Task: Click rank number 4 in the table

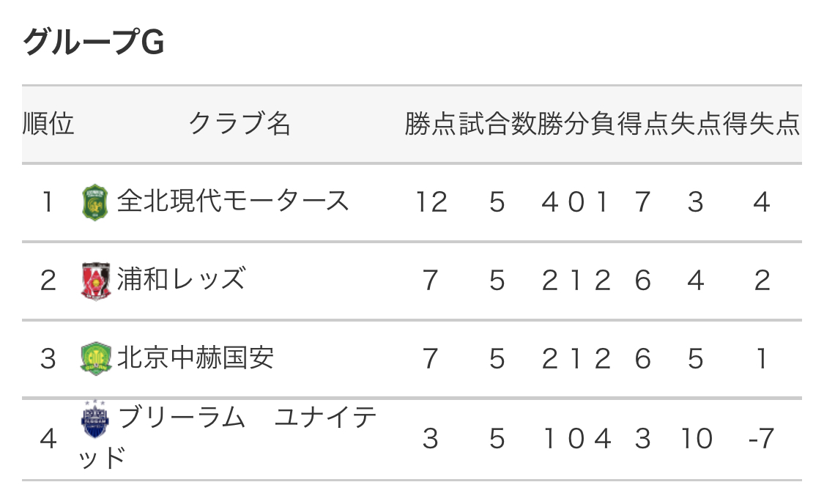Action: pyautogui.click(x=48, y=438)
